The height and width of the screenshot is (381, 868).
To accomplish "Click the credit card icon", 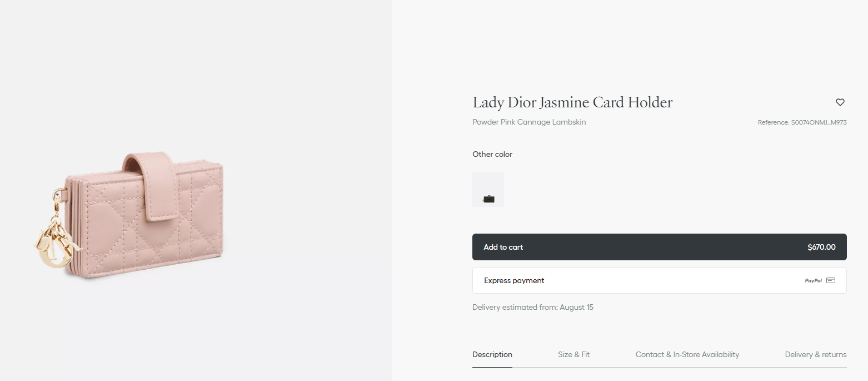I will [x=831, y=280].
